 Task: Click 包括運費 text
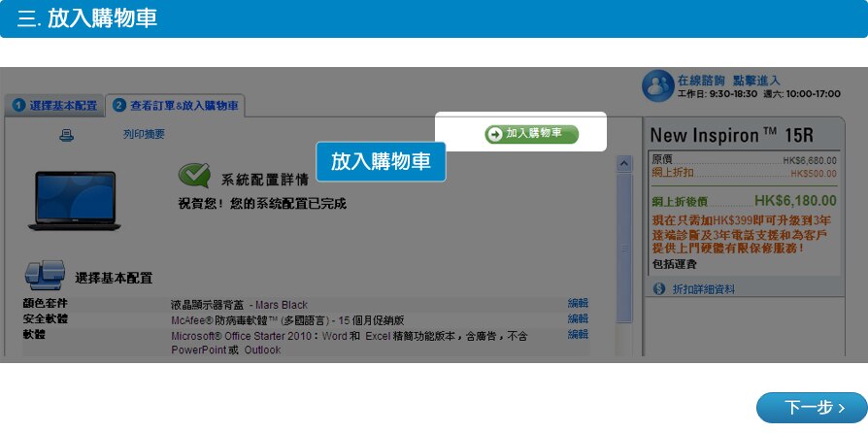pos(674,265)
